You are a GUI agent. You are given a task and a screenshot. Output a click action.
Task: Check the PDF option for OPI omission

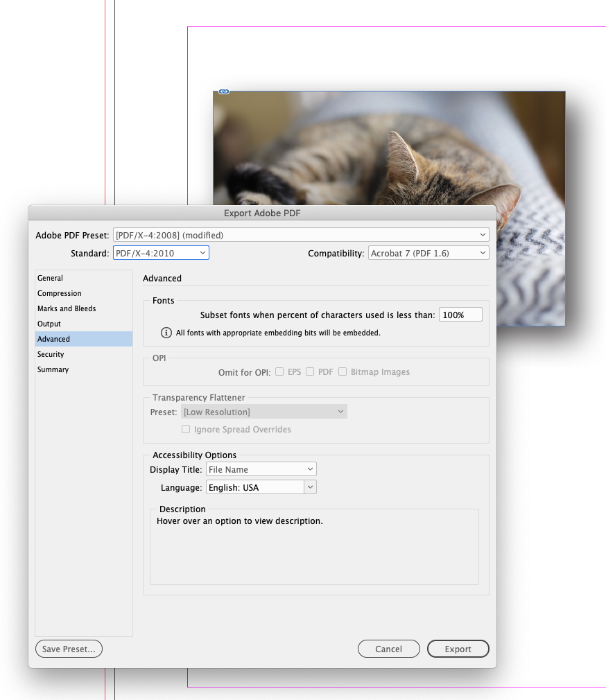pos(311,371)
